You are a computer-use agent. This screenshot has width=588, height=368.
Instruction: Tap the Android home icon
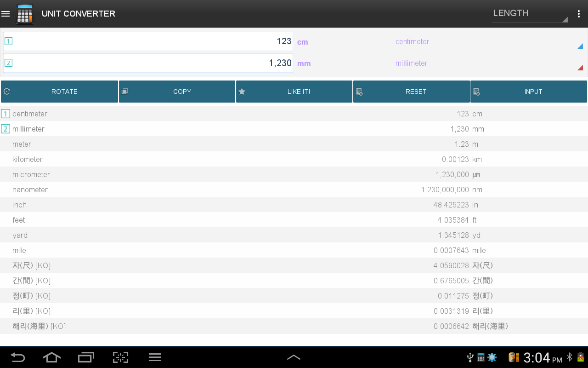[51, 357]
